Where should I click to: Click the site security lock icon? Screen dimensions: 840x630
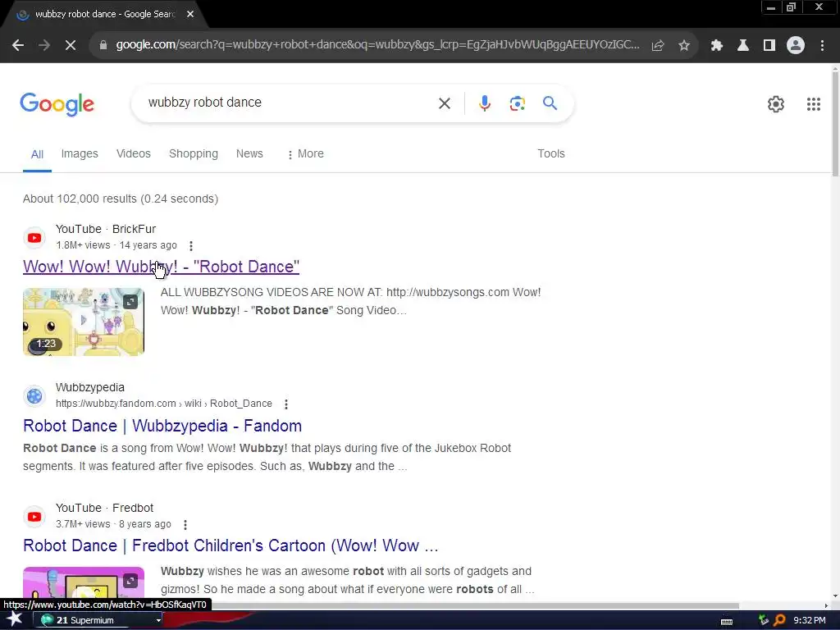coord(103,45)
